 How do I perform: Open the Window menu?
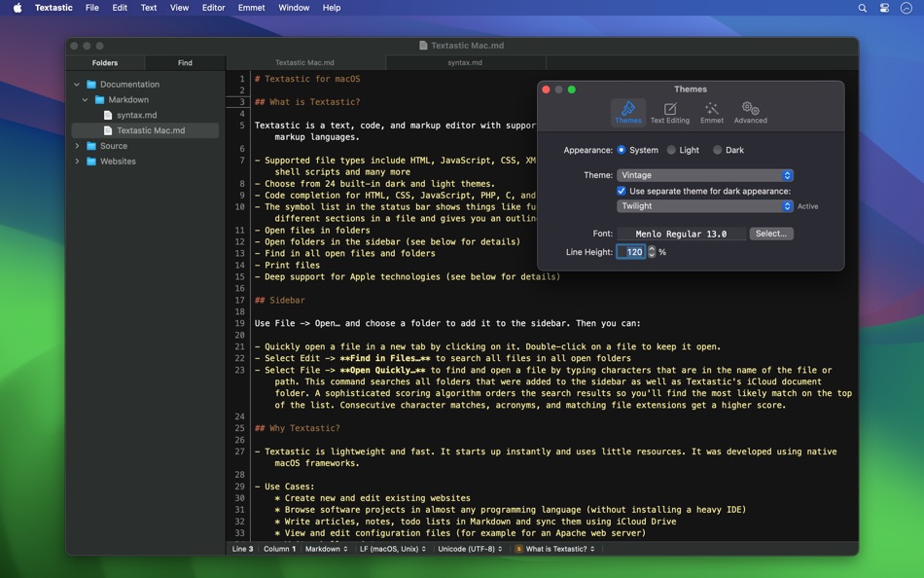[x=294, y=8]
